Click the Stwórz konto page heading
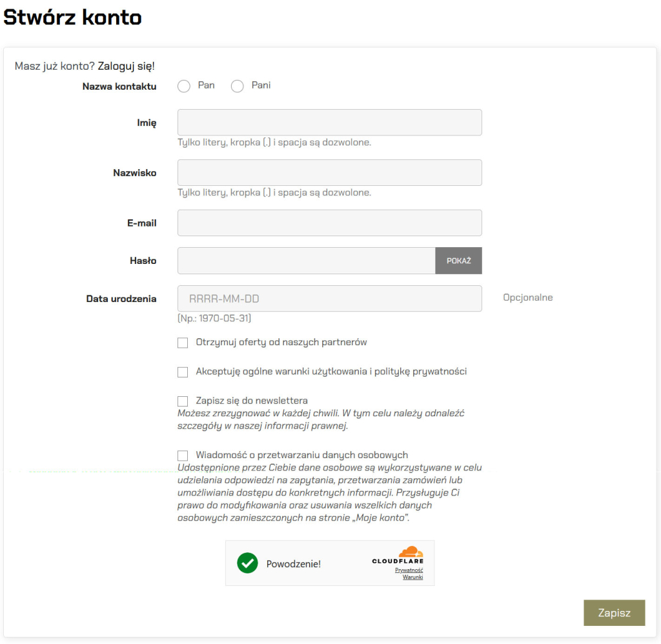661x644 pixels. (72, 17)
